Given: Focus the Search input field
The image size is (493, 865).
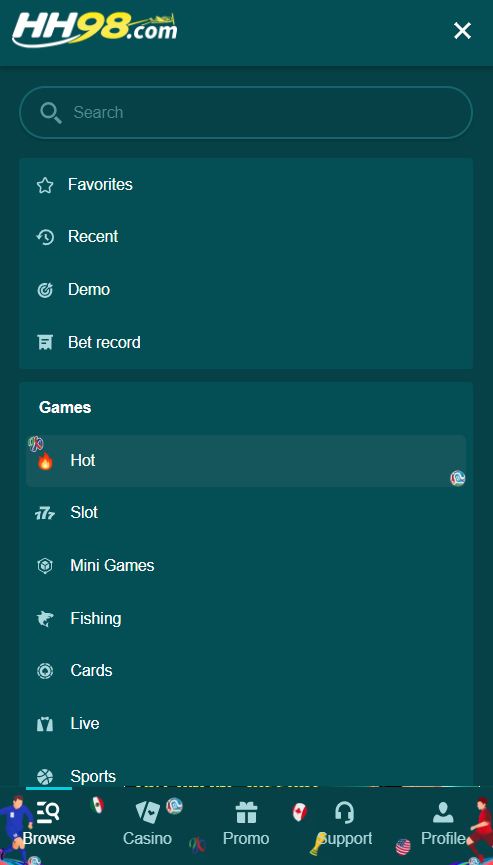Looking at the screenshot, I should pos(246,113).
